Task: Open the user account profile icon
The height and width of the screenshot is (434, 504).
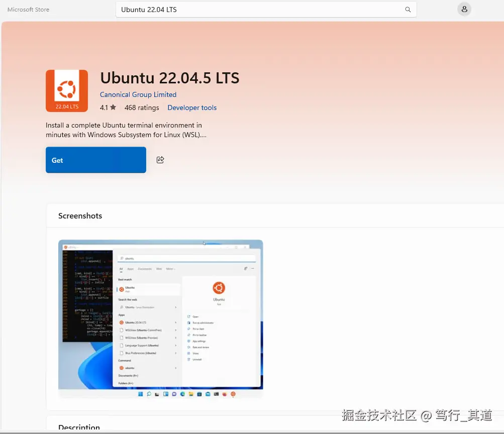Action: click(464, 10)
